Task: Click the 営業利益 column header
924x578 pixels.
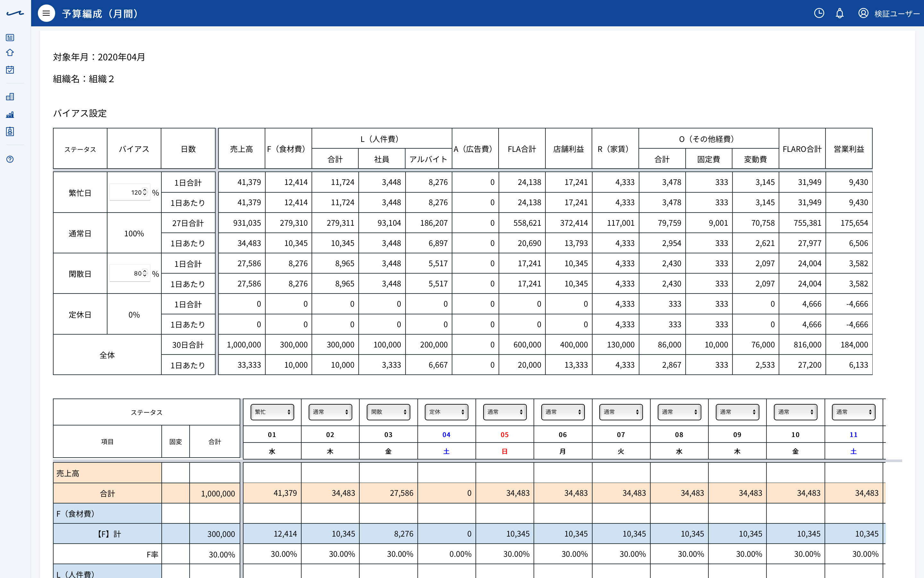Action: tap(849, 149)
